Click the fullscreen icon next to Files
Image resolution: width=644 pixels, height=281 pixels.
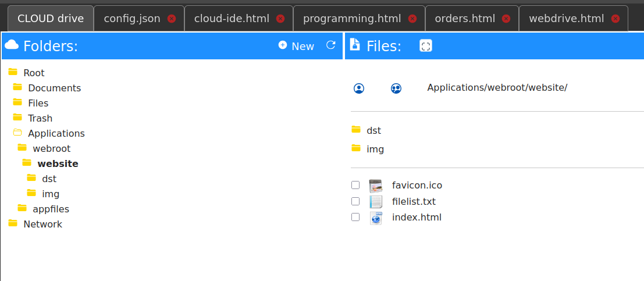click(x=425, y=46)
